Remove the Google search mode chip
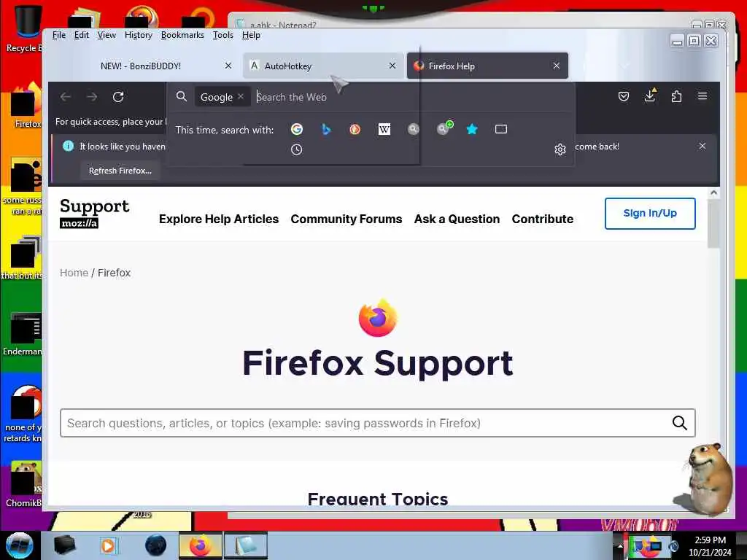Image resolution: width=747 pixels, height=560 pixels. [x=241, y=96]
